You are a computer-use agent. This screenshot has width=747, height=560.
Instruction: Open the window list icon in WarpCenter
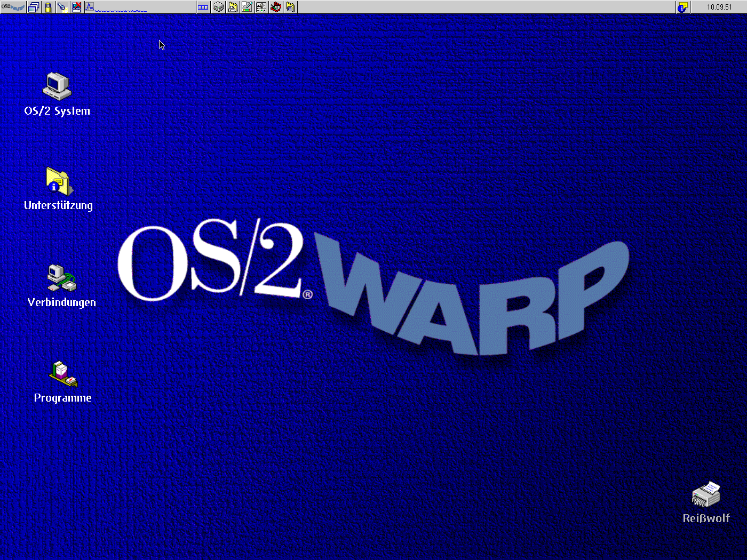click(34, 7)
